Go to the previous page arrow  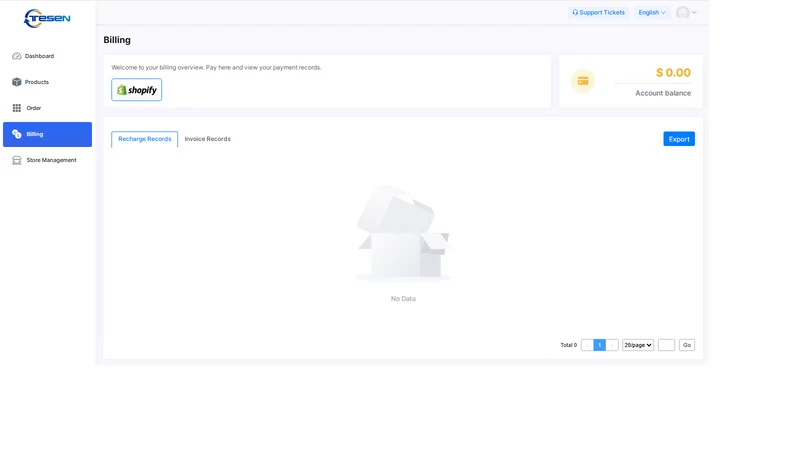[x=587, y=345]
